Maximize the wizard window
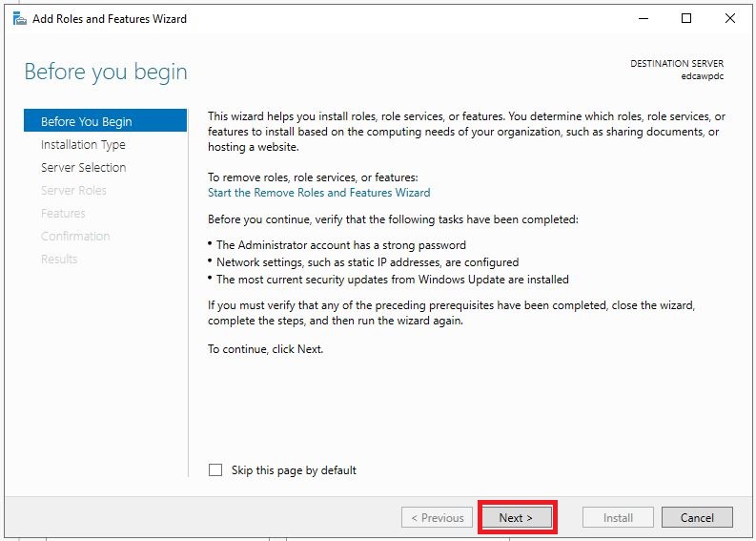756x541 pixels. point(686,19)
